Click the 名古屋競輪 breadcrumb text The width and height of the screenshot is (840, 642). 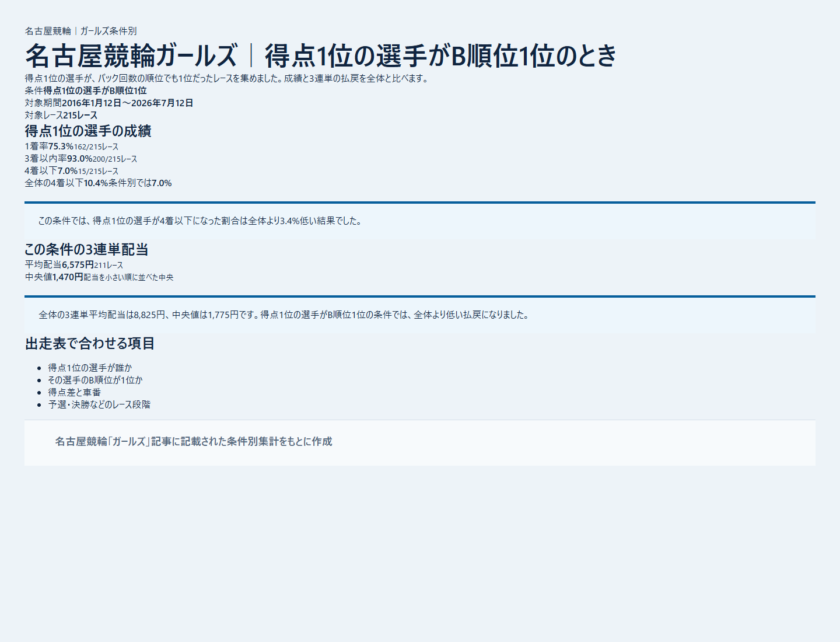(x=48, y=31)
